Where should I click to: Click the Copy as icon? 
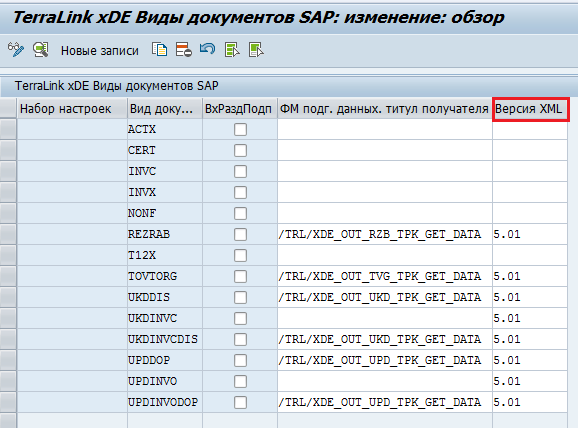pos(159,50)
